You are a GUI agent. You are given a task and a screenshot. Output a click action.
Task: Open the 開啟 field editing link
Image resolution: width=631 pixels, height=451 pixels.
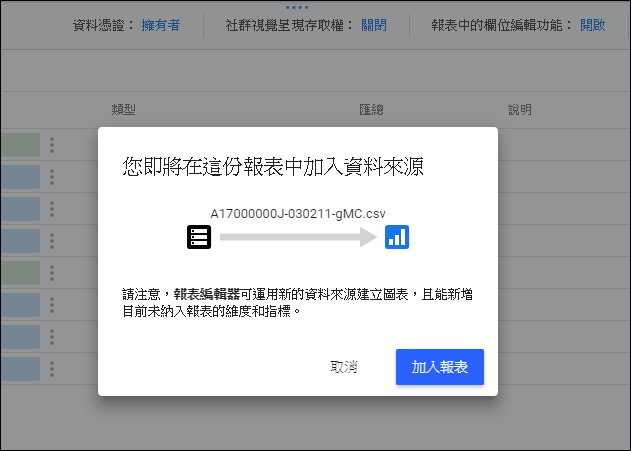pos(593,25)
